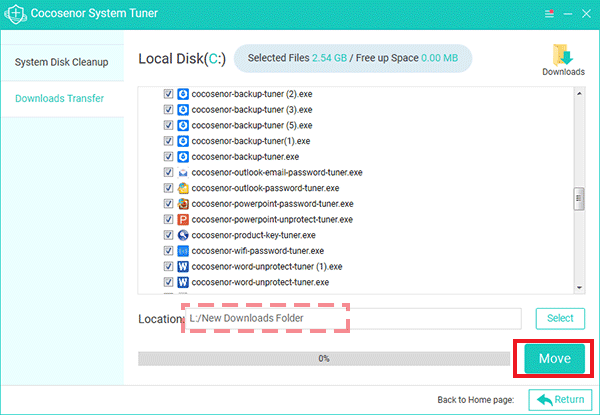Click icon of cocosenor-backup-tuner.exe
This screenshot has height=415, width=600.
[183, 157]
